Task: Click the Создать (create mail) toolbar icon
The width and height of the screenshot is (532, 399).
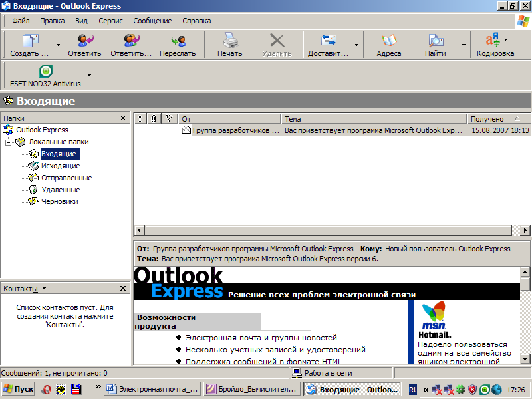Action: (30, 41)
